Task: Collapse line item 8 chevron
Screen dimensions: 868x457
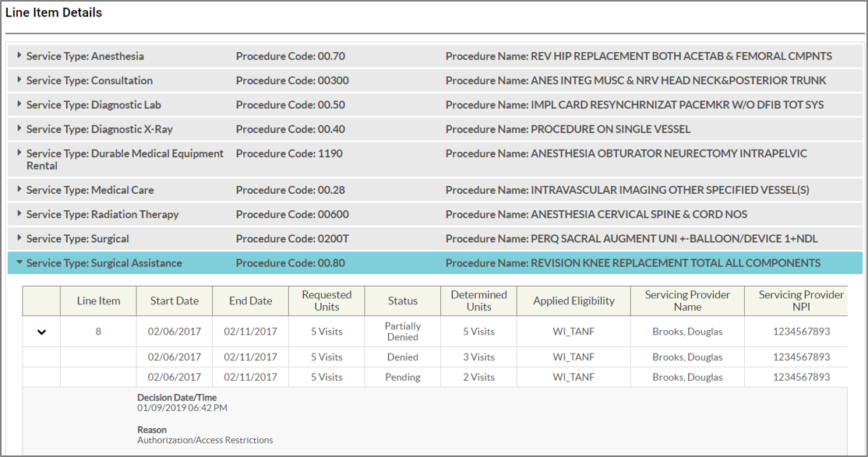Action: click(42, 332)
